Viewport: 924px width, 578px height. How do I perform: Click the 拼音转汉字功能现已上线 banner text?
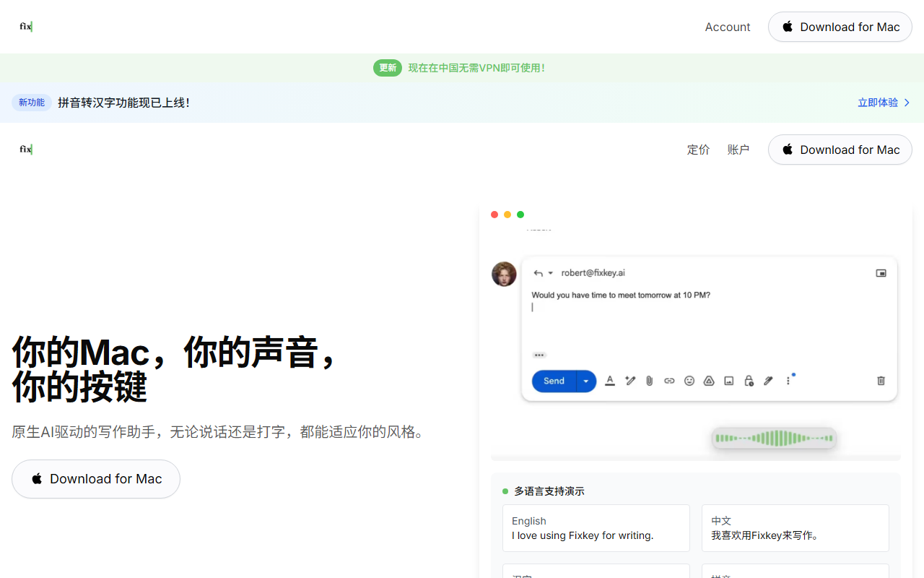pyautogui.click(x=124, y=103)
